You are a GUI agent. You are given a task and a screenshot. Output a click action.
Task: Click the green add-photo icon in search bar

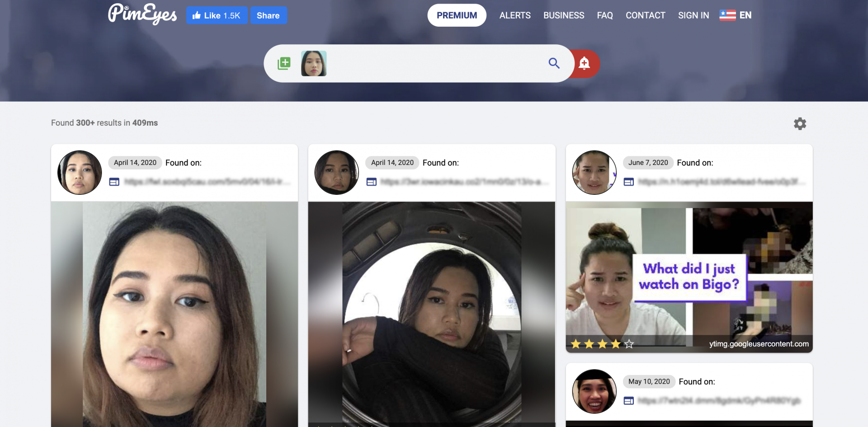[284, 63]
